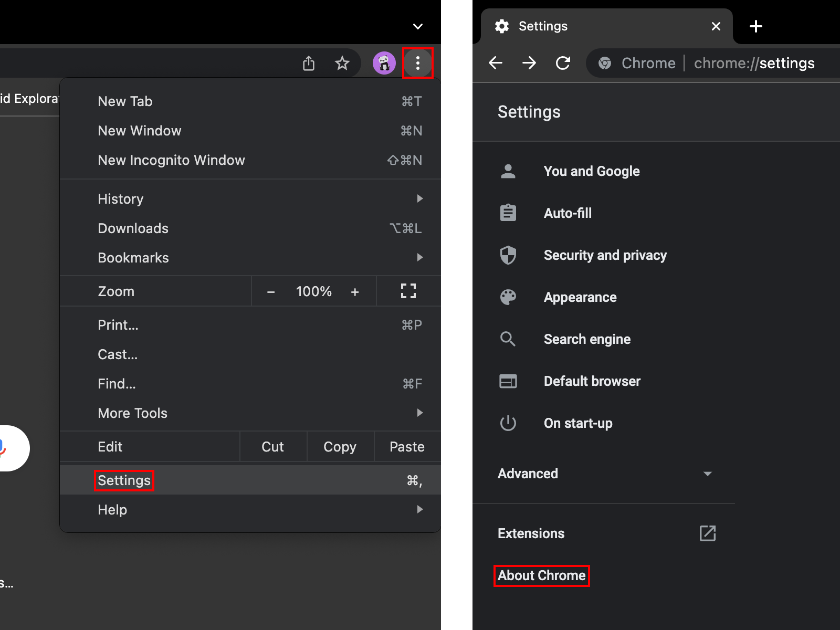Click the three-dot Chrome menu icon
This screenshot has width=840, height=630.
(x=417, y=64)
